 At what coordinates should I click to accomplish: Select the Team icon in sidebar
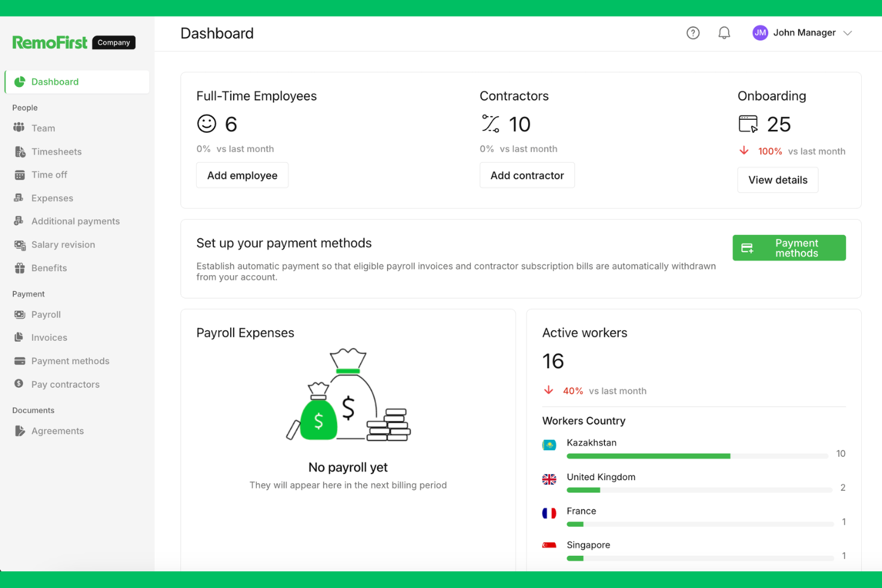[19, 128]
